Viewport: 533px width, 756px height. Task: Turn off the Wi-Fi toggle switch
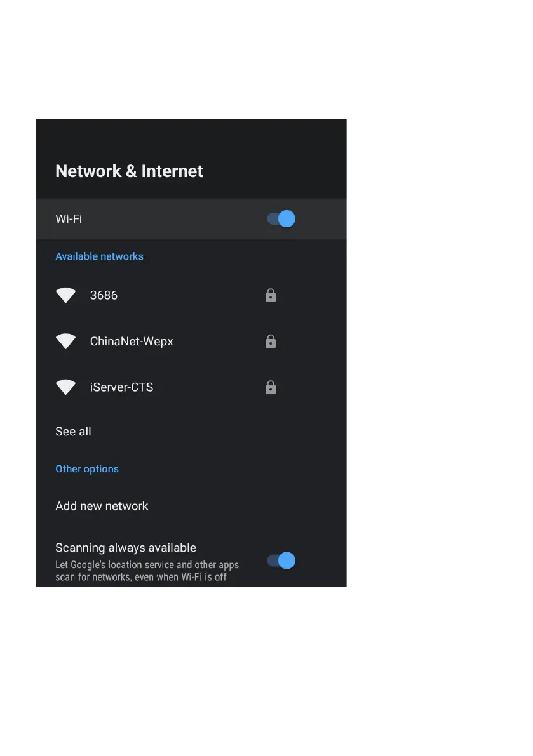[281, 219]
